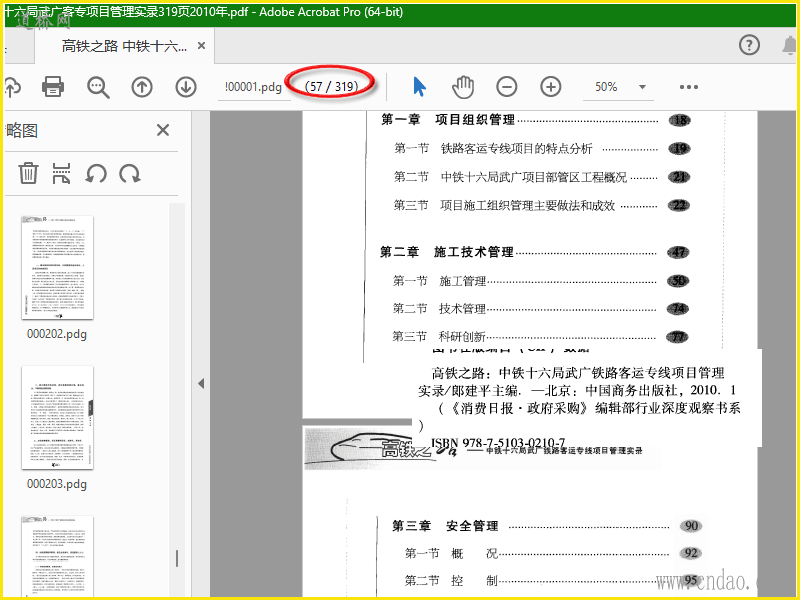Zoom out with minus button

pos(507,87)
